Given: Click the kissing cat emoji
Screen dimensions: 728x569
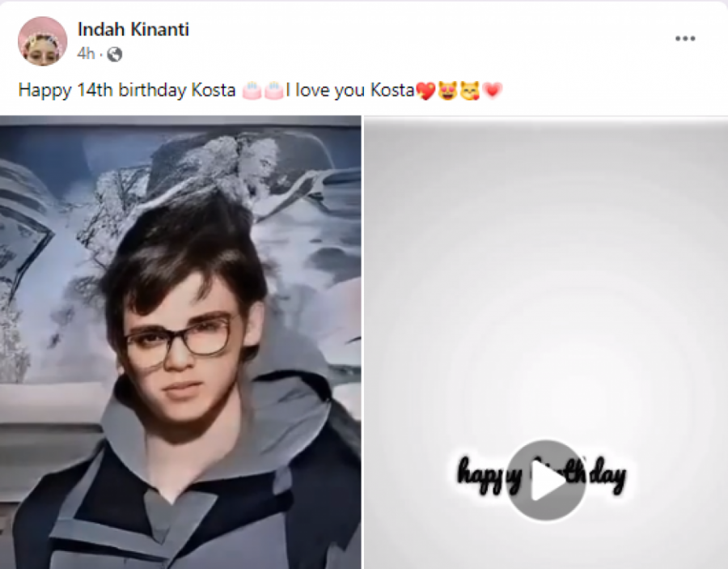Looking at the screenshot, I should coord(469,90).
